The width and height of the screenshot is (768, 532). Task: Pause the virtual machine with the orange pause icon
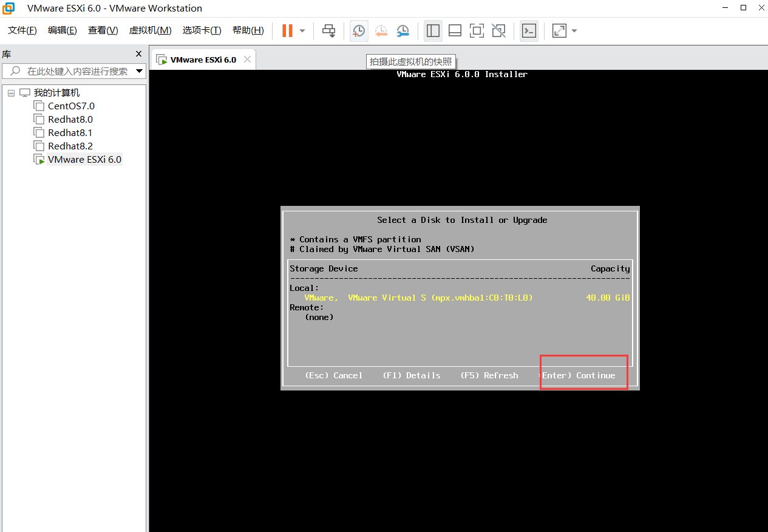point(287,30)
